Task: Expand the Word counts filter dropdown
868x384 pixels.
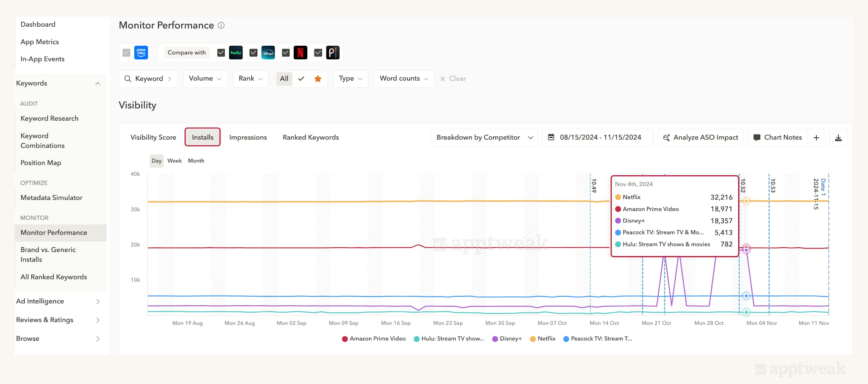Action: 403,78
